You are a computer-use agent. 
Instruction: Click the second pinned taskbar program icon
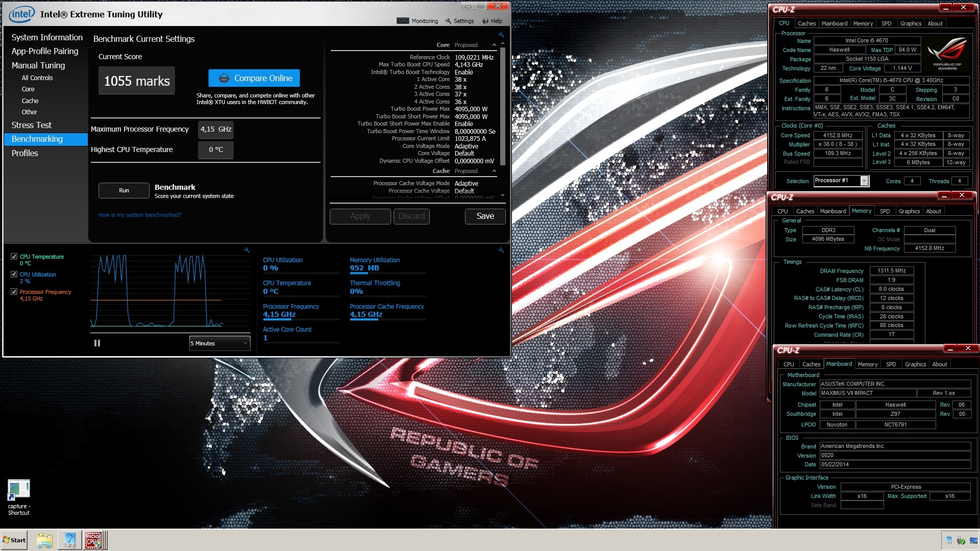[x=69, y=540]
